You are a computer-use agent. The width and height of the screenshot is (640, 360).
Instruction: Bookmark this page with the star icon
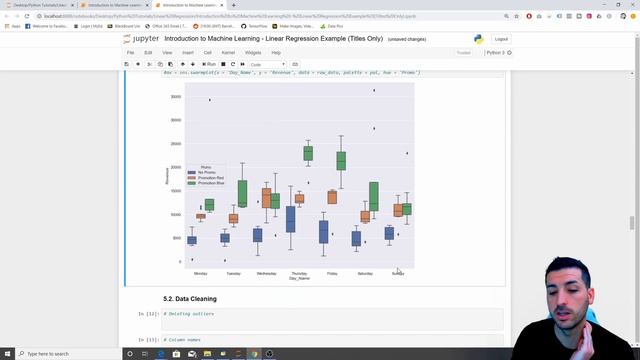[516, 16]
